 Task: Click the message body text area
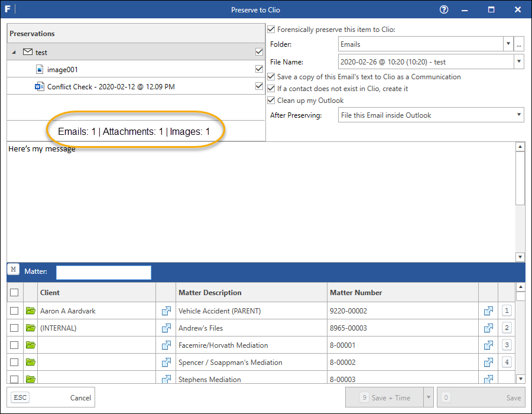[x=261, y=202]
